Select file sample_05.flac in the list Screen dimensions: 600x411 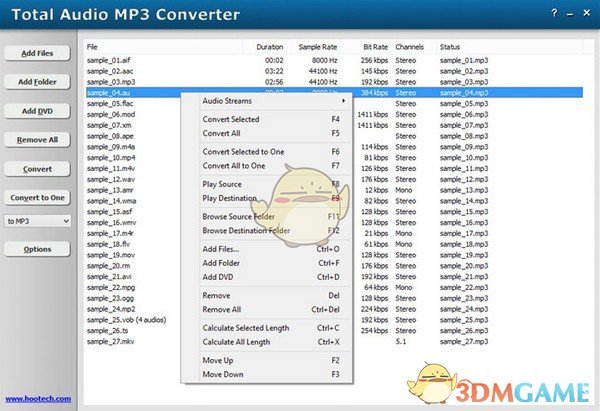[110, 103]
